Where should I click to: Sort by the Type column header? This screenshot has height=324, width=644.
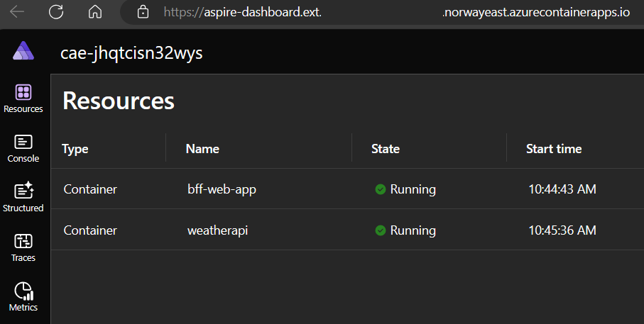(x=75, y=149)
